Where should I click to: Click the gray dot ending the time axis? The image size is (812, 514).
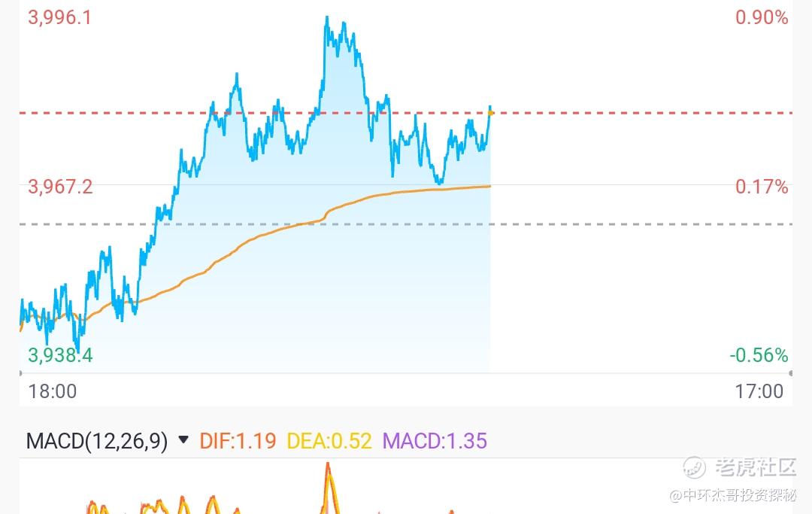[789, 373]
